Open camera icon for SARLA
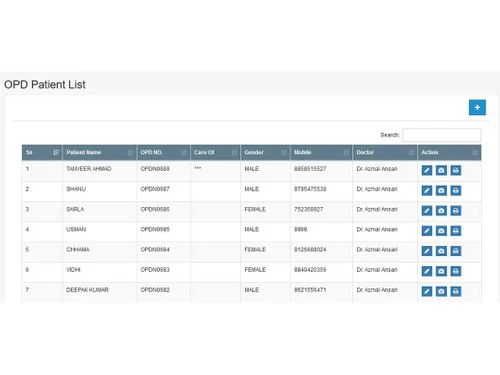The height and width of the screenshot is (375, 500). (x=441, y=211)
